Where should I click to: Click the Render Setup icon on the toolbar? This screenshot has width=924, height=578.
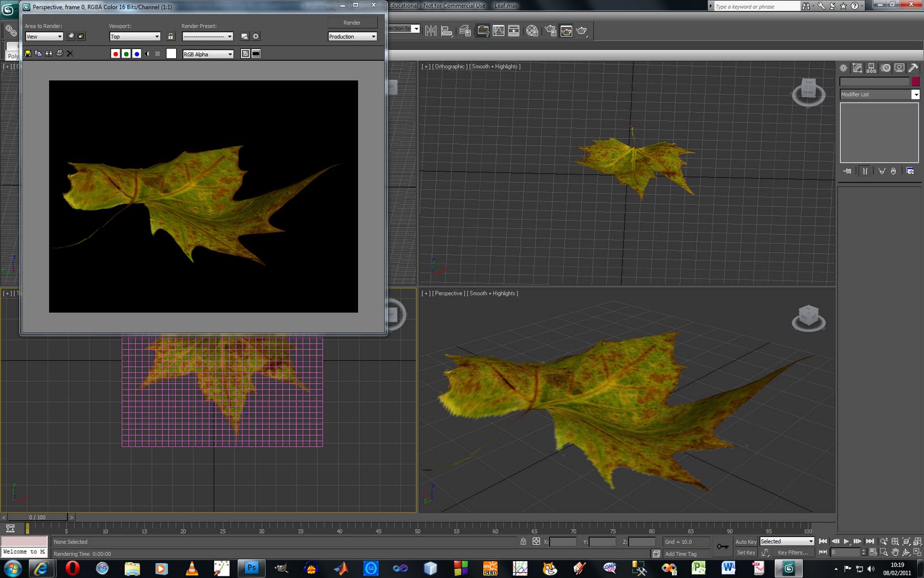point(551,31)
